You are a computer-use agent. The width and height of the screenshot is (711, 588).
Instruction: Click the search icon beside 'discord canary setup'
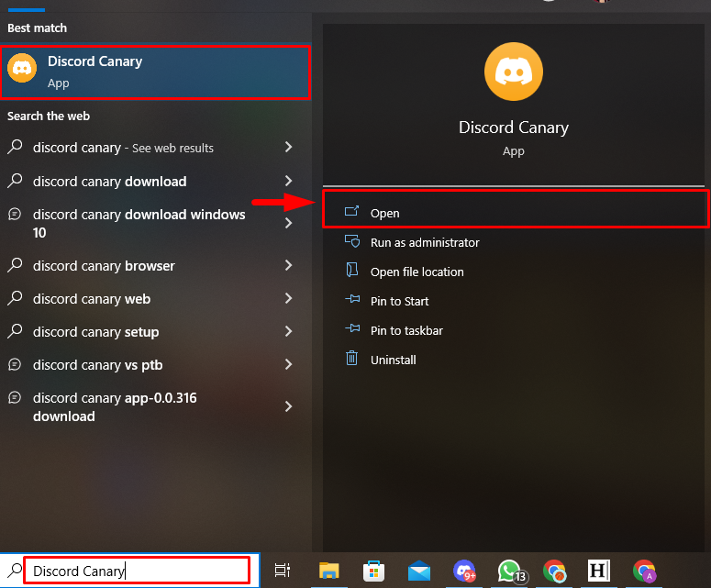pos(15,331)
